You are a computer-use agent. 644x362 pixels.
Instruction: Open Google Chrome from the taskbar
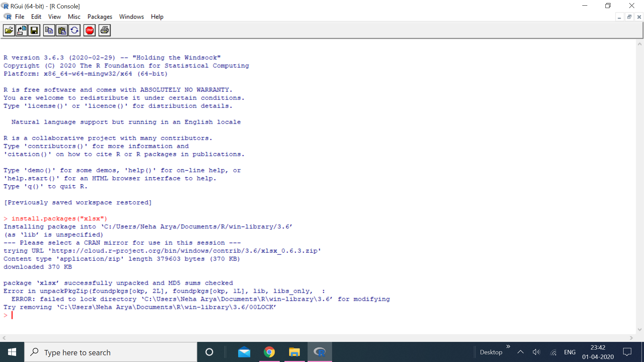(269, 352)
